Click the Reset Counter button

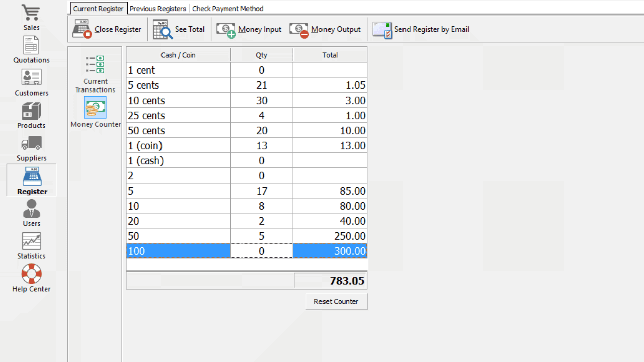[337, 301]
